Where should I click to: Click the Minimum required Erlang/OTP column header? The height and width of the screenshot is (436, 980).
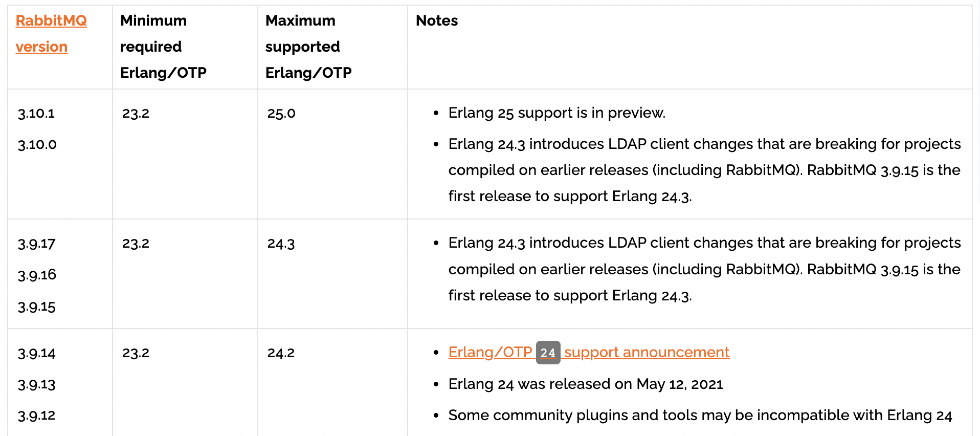pos(163,47)
